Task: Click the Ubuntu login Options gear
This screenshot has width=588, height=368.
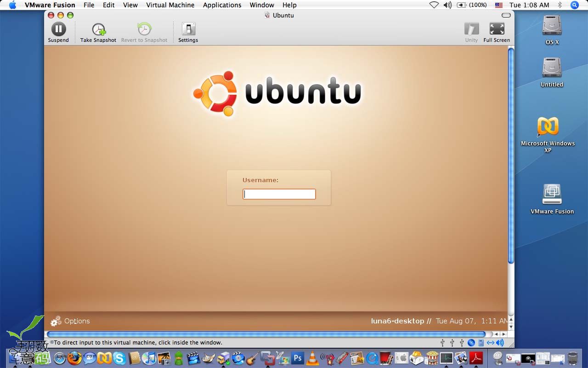Action: click(56, 321)
